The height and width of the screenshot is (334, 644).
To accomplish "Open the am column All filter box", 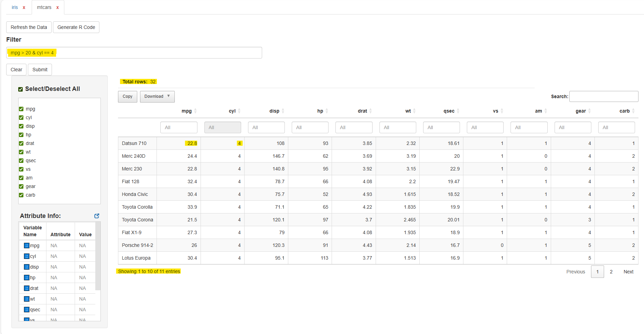I will [x=528, y=127].
